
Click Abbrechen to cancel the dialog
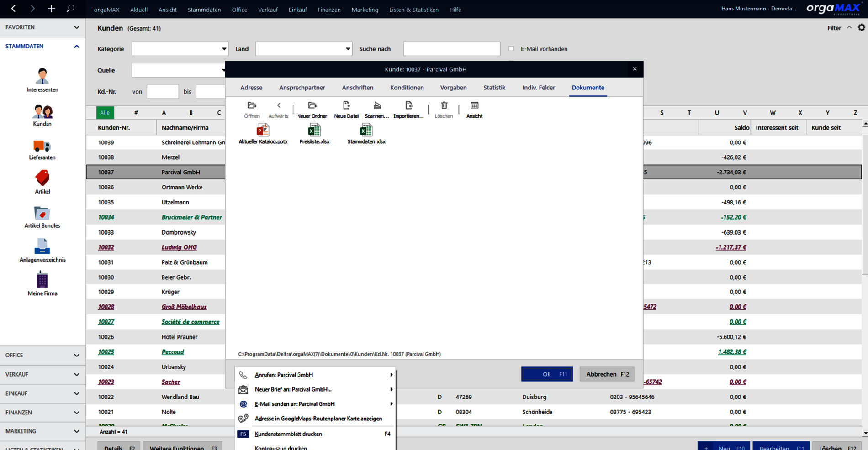(x=607, y=374)
